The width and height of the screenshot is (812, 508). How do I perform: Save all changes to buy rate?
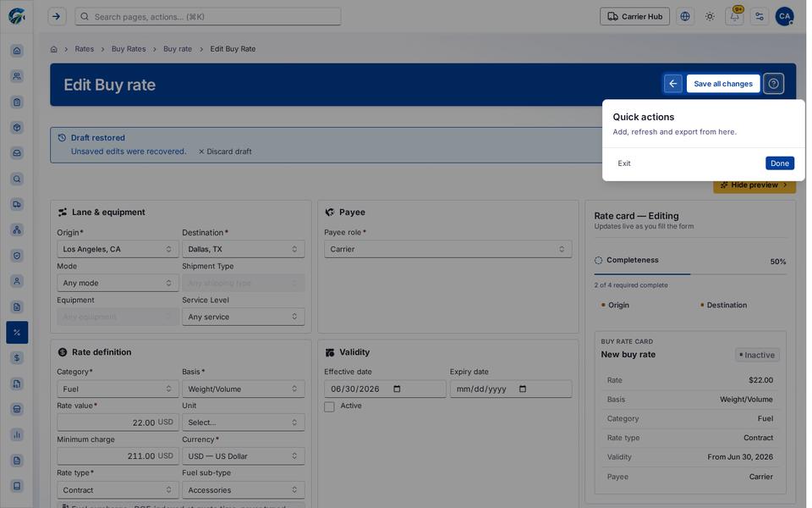(x=723, y=84)
